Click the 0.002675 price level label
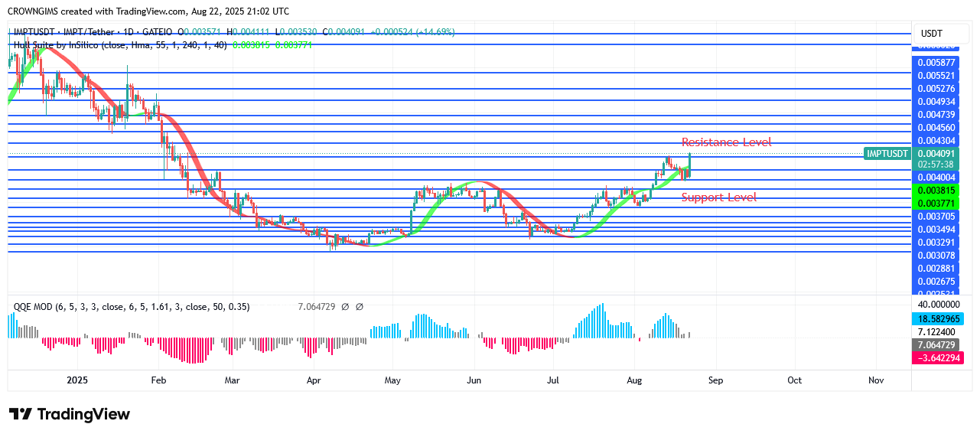Image resolution: width=980 pixels, height=437 pixels. (936, 282)
